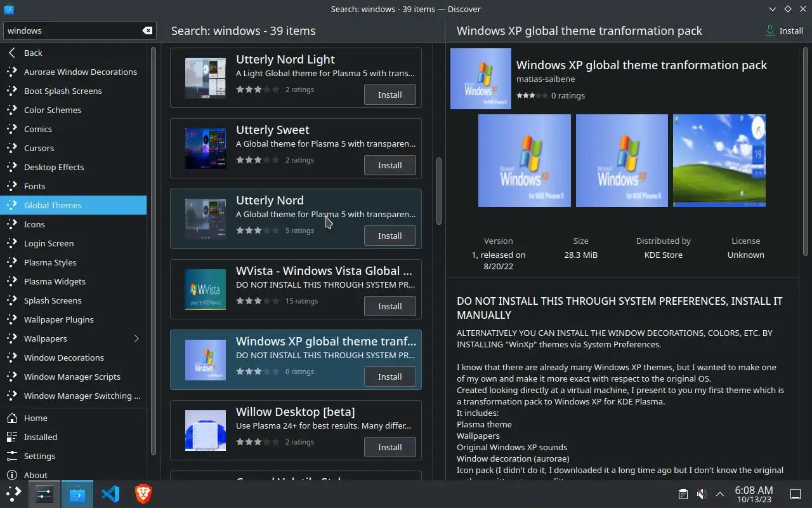Click the WVista result icon

(x=205, y=290)
